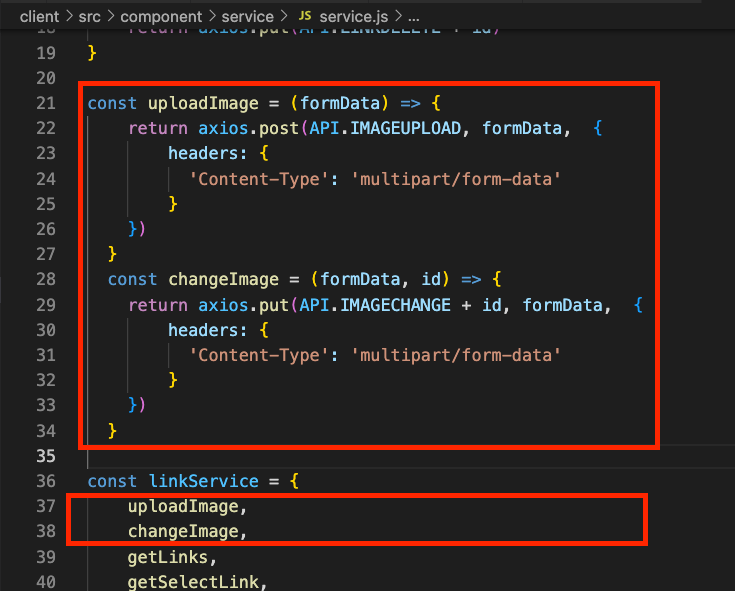Click line number 35 in the gutter
The height and width of the screenshot is (591, 735).
tap(46, 456)
